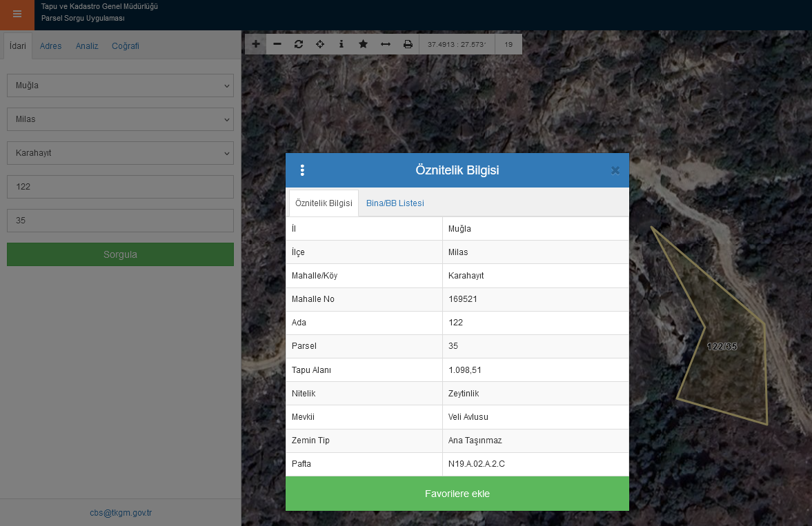
Task: Open favorites with the star icon
Action: point(363,44)
